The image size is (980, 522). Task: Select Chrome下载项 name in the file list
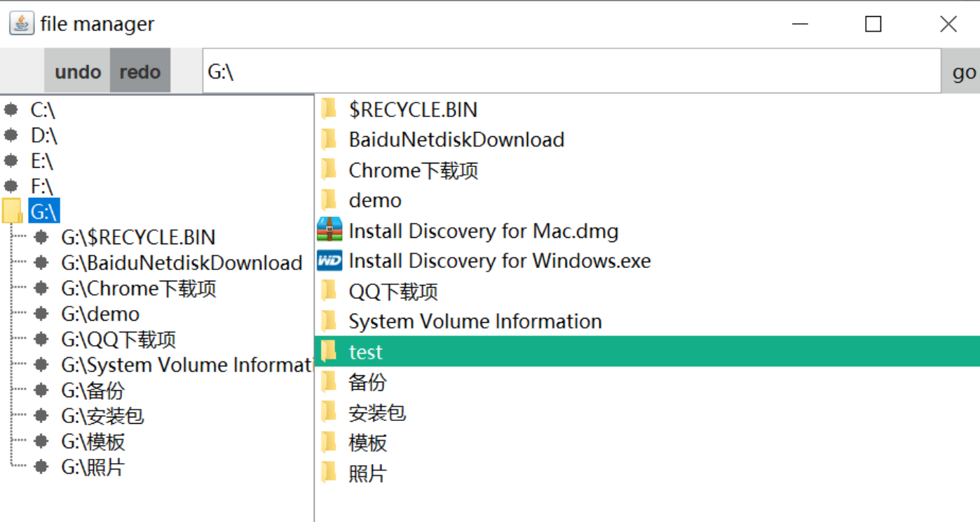[414, 170]
